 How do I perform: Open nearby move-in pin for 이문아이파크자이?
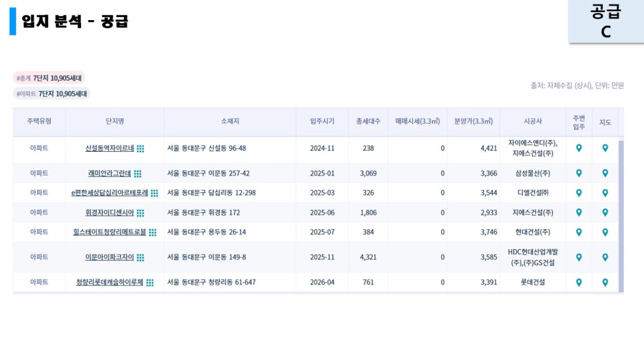[579, 257]
